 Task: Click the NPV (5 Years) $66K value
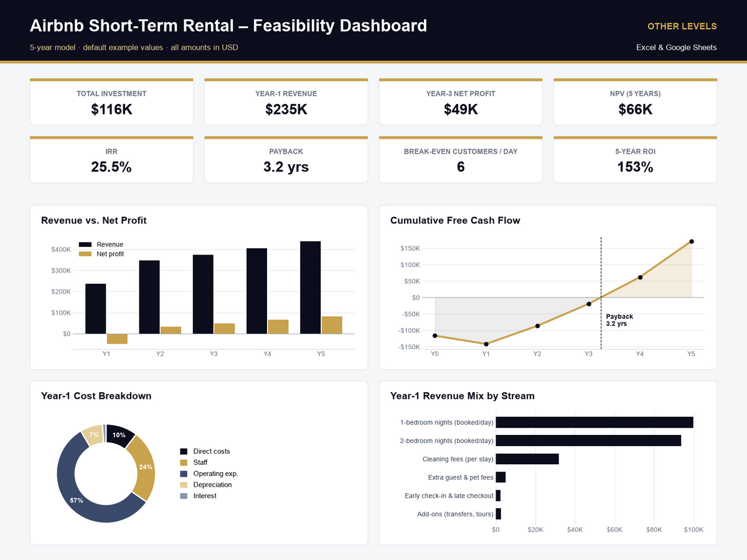point(635,110)
